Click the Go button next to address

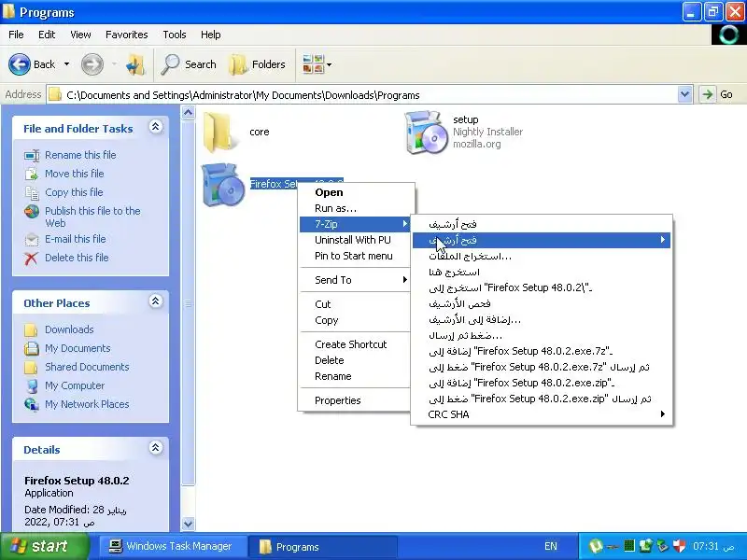[x=717, y=95]
